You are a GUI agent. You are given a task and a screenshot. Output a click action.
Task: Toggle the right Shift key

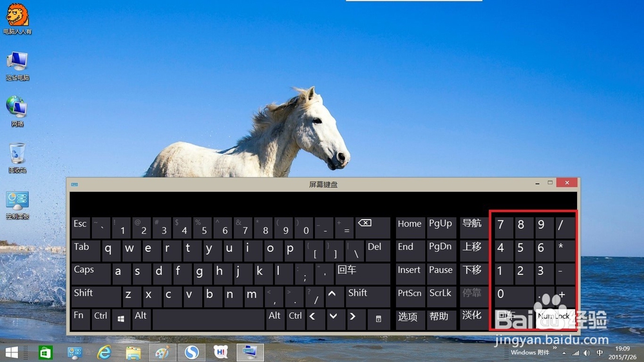[x=368, y=296]
